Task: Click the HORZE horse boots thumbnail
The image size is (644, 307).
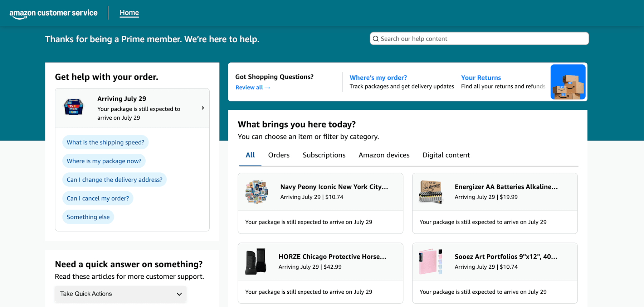Action: pos(256,262)
